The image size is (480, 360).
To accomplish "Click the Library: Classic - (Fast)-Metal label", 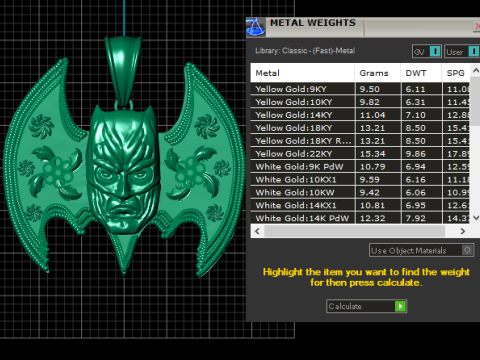I will (x=305, y=51).
